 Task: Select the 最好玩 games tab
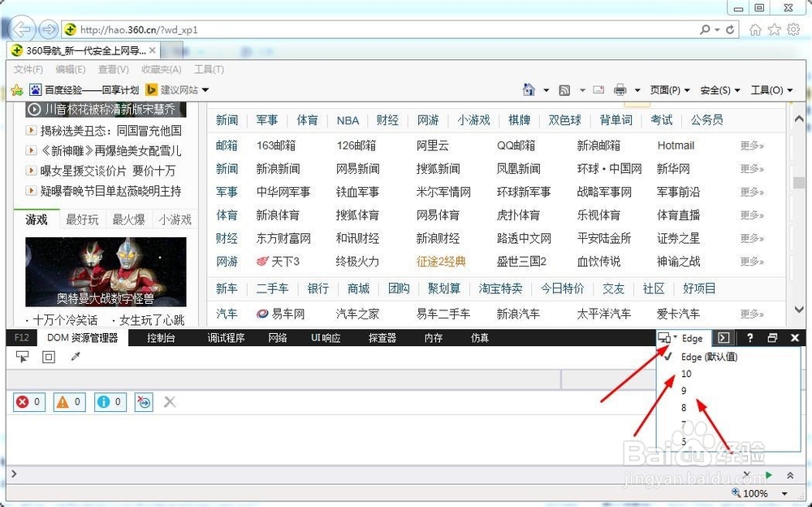pyautogui.click(x=82, y=220)
